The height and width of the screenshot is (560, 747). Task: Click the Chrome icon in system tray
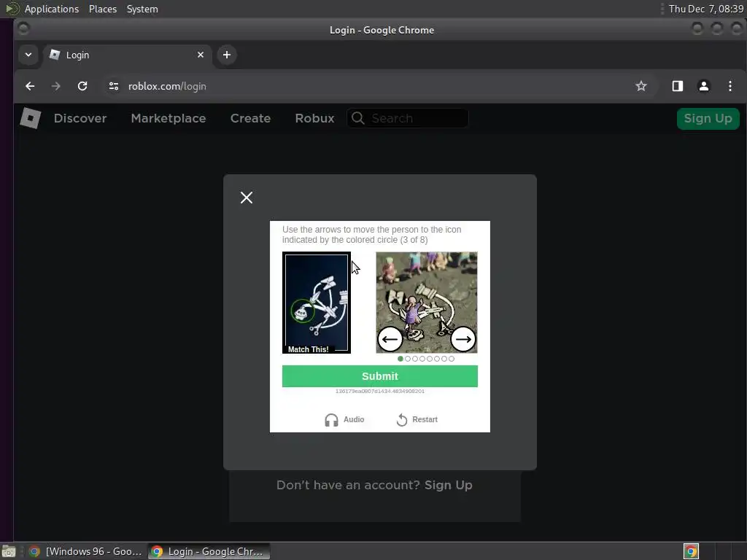(691, 551)
